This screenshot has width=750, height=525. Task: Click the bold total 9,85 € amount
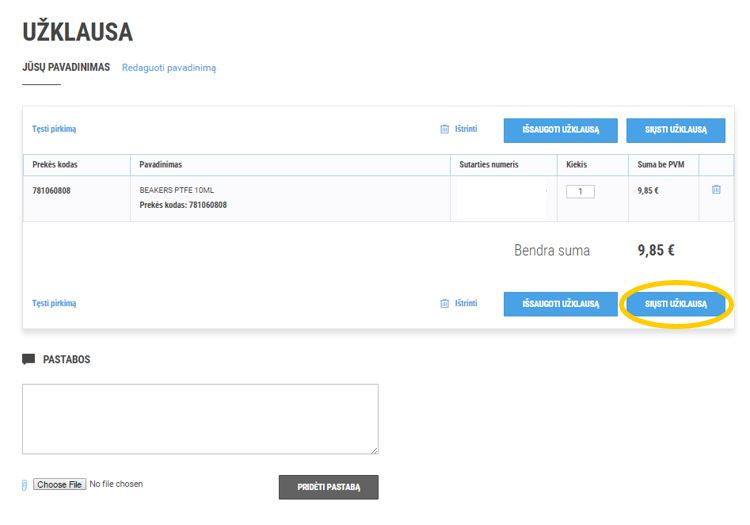coord(656,251)
